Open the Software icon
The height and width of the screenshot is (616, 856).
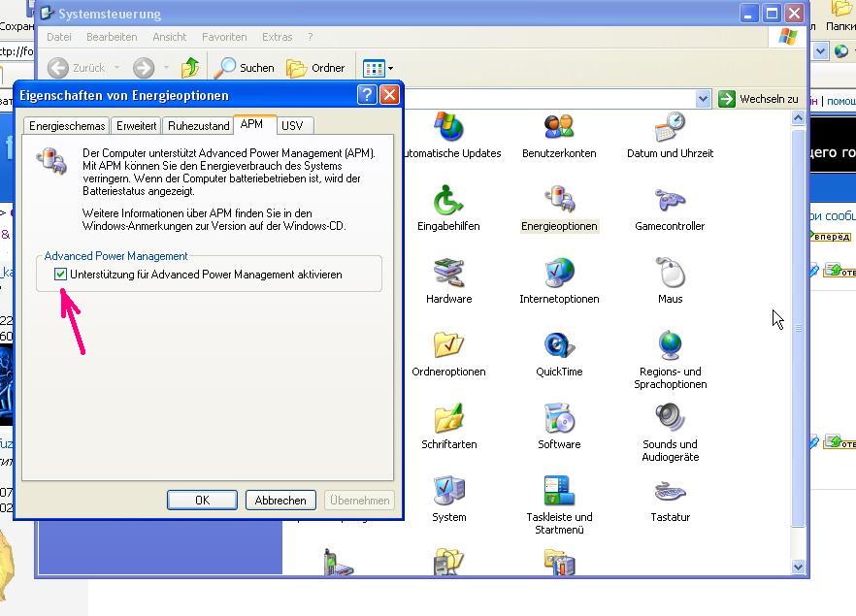tap(559, 420)
